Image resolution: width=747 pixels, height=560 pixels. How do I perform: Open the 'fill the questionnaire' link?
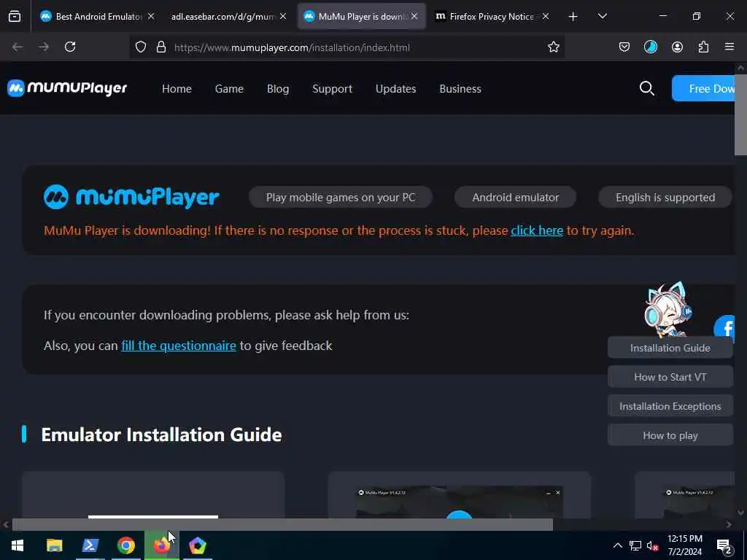click(179, 346)
